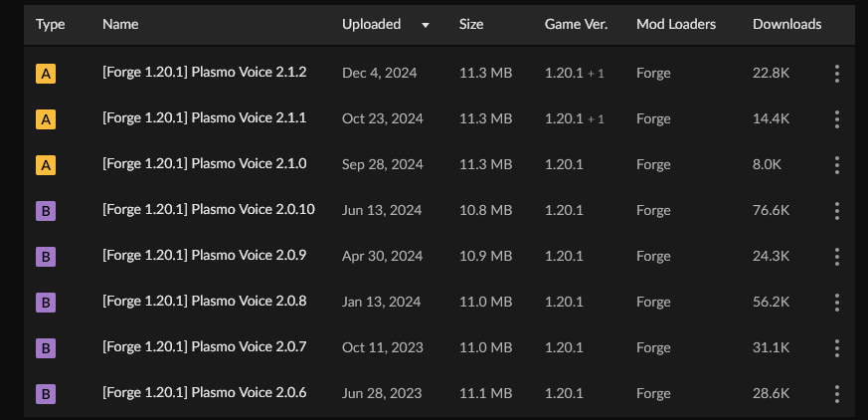Click the alpha badge on the 2.1.2 row
Viewport: 868px width, 420px height.
pos(46,74)
